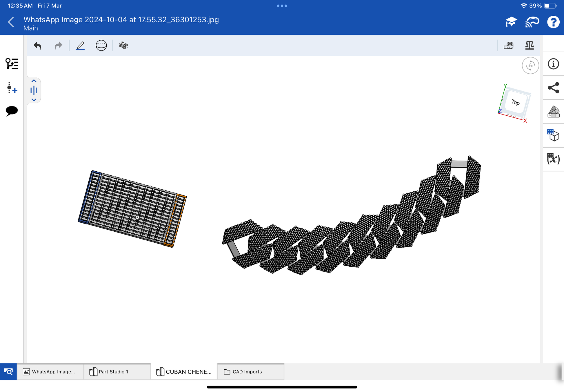Open the comments speech bubble
Screen dimensions: 564x392
[12, 111]
